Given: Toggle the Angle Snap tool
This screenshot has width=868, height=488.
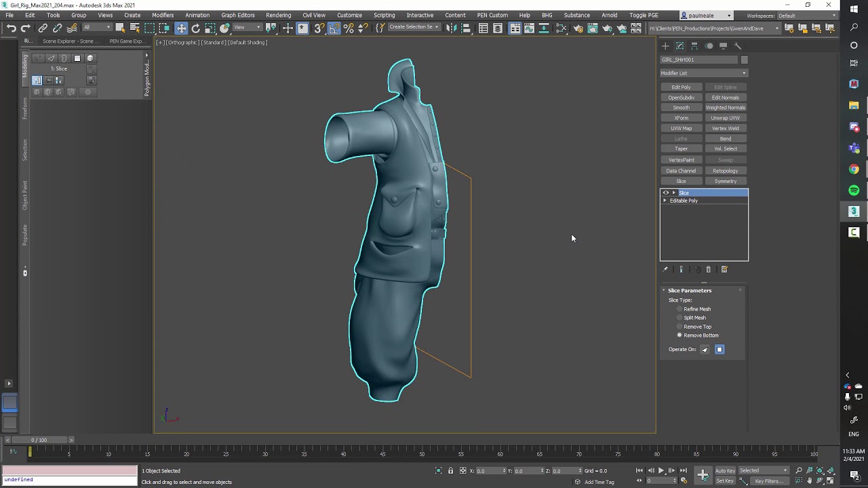Looking at the screenshot, I should 334,28.
